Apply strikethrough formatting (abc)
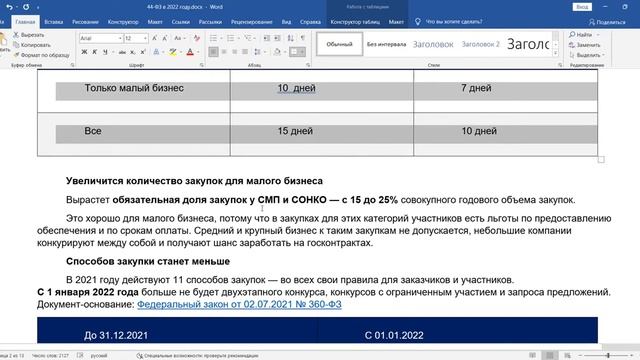Viewport: 640px width, 360px height. pos(122,52)
